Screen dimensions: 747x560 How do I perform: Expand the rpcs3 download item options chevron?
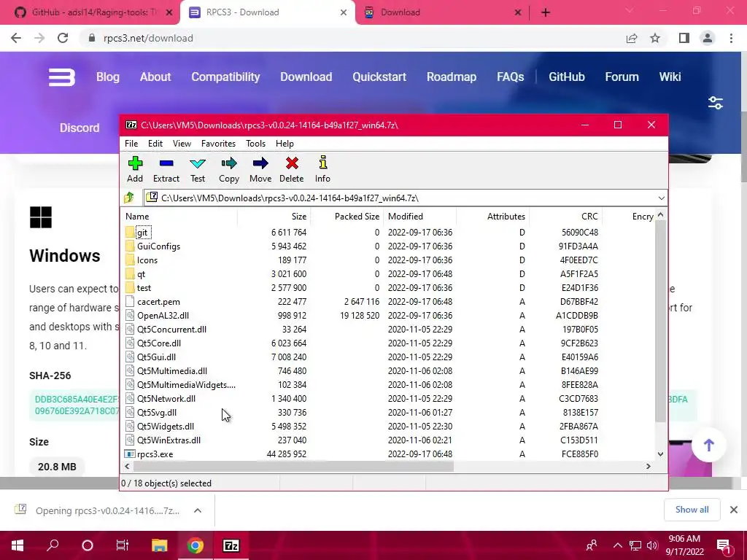[197, 510]
